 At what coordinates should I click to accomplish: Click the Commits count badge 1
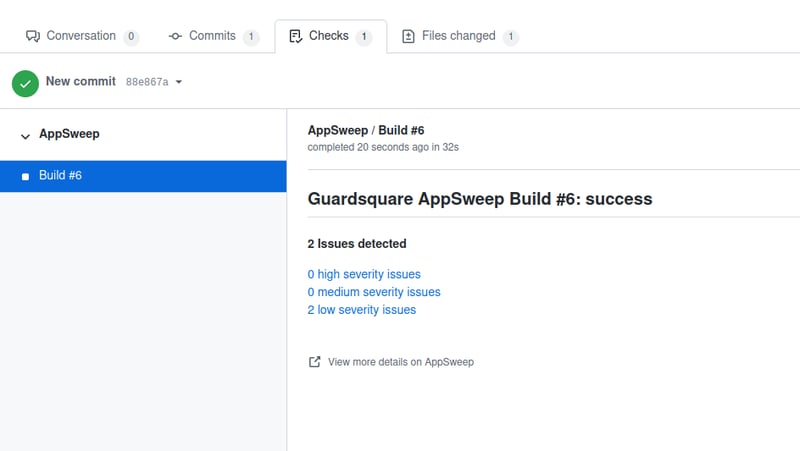click(x=251, y=37)
